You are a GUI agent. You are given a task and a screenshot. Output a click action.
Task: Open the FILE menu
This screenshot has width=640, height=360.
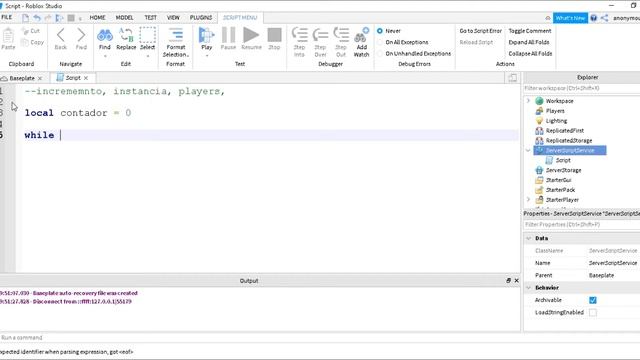coord(7,18)
